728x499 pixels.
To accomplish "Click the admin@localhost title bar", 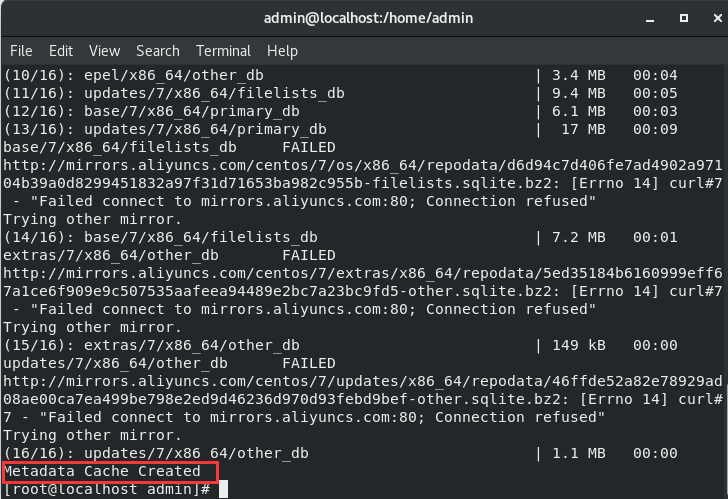I will click(x=364, y=19).
